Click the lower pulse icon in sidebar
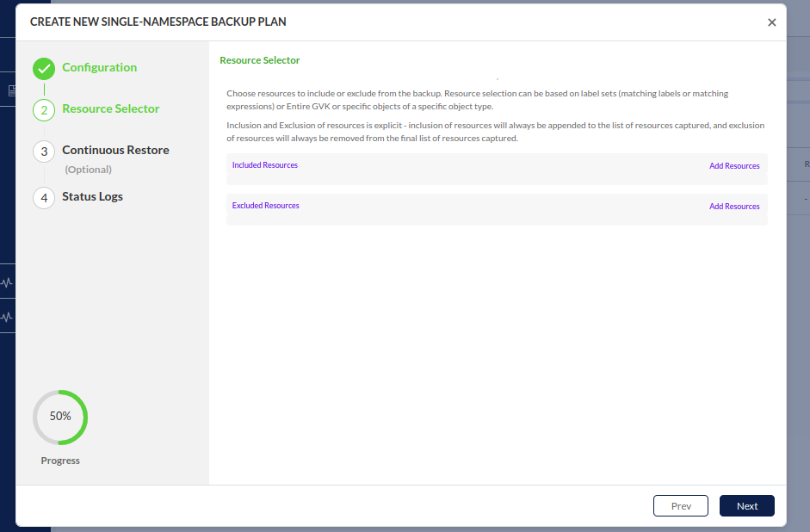Image resolution: width=810 pixels, height=532 pixels. [8, 316]
